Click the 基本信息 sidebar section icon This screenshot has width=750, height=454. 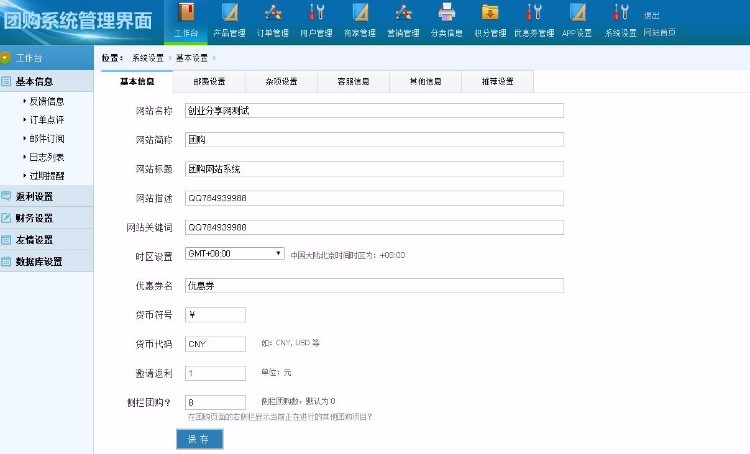click(x=6, y=81)
